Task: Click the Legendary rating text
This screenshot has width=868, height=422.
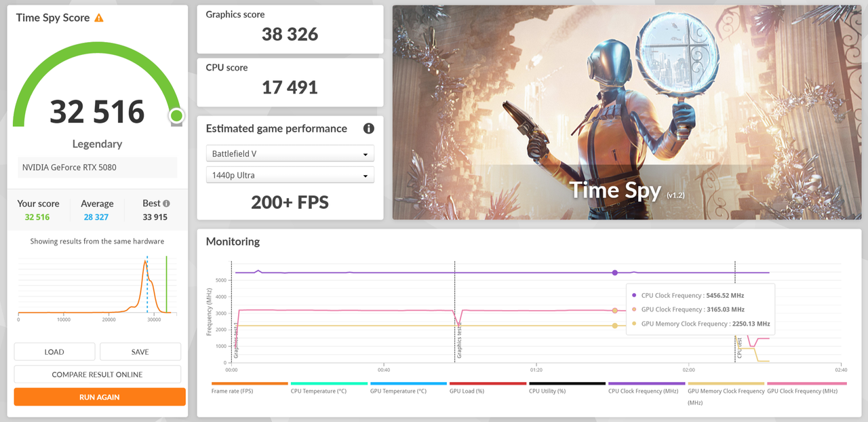Action: click(98, 144)
